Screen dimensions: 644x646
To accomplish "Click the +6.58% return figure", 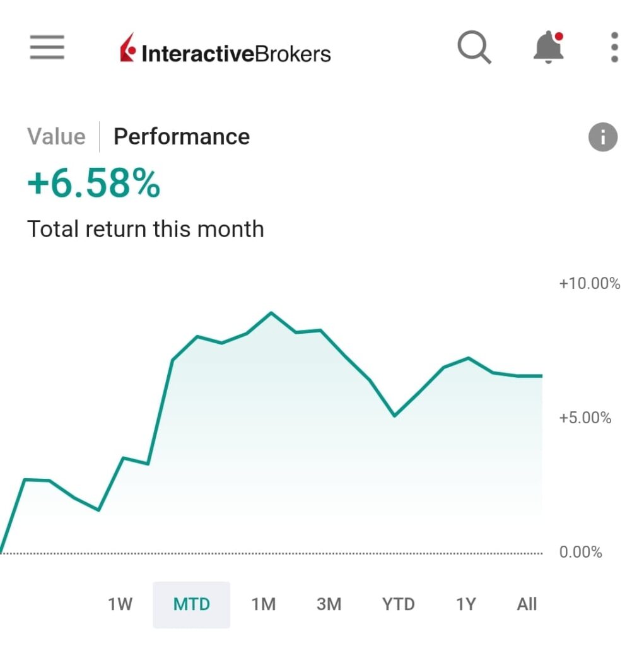I will click(94, 184).
